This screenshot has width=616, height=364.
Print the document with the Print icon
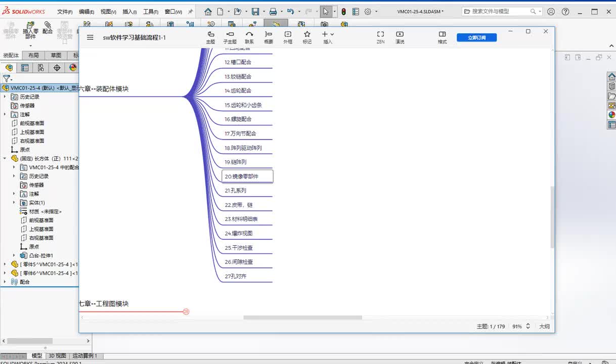pyautogui.click(x=273, y=12)
